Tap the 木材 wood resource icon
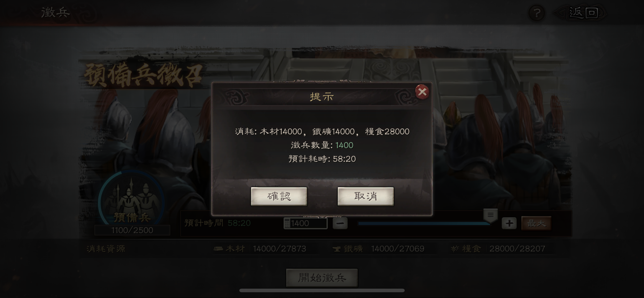This screenshot has width=644, height=298. tap(218, 249)
